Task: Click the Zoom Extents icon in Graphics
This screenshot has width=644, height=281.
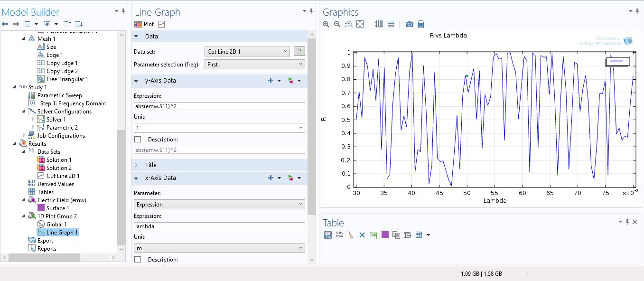Action: (360, 24)
